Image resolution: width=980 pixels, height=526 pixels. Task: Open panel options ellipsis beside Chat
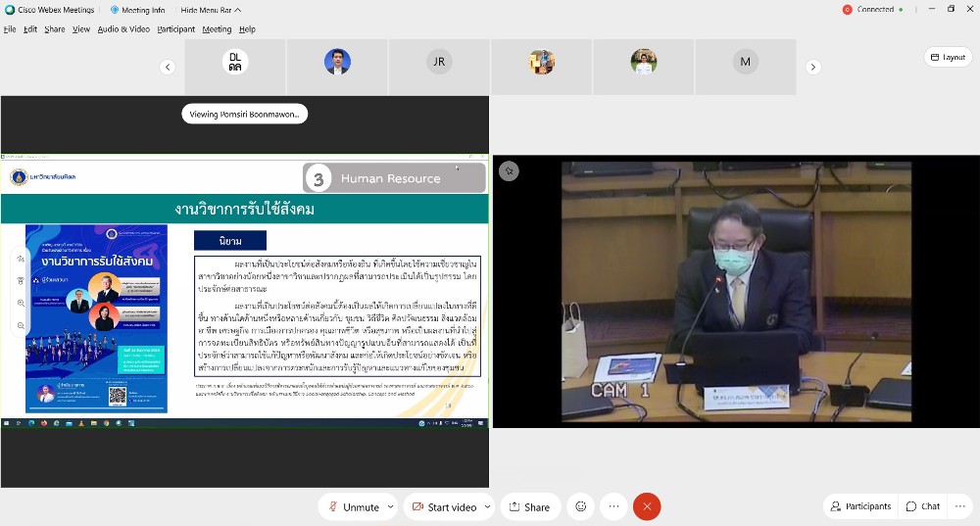click(961, 506)
